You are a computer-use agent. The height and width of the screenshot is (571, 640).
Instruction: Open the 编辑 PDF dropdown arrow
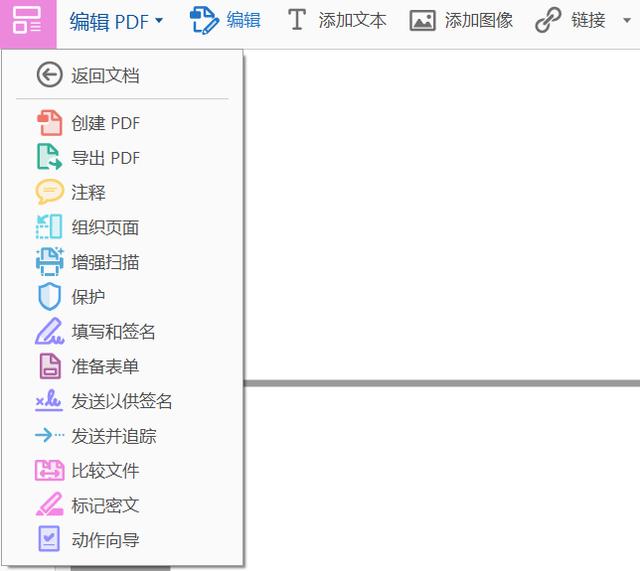(159, 20)
